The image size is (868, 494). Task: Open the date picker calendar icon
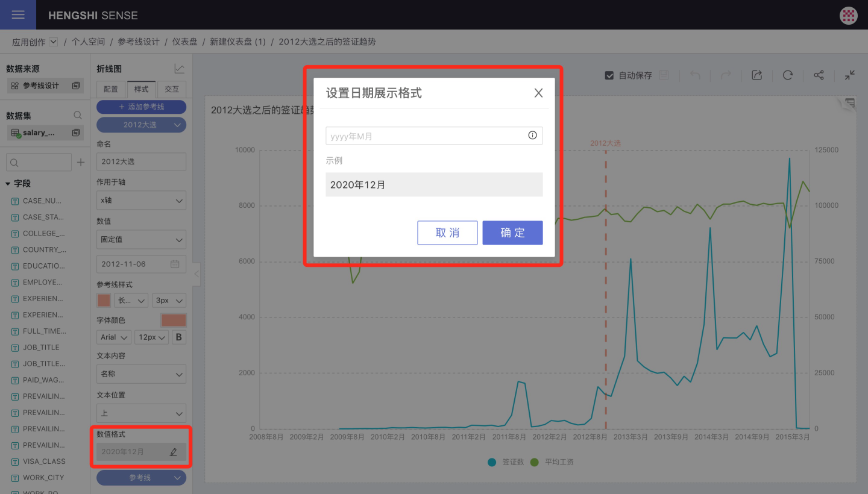(x=175, y=264)
